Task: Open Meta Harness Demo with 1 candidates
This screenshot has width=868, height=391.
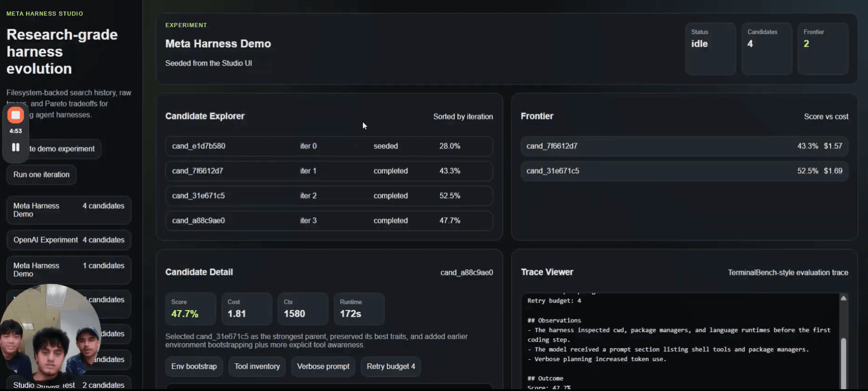Action: pyautogui.click(x=69, y=270)
